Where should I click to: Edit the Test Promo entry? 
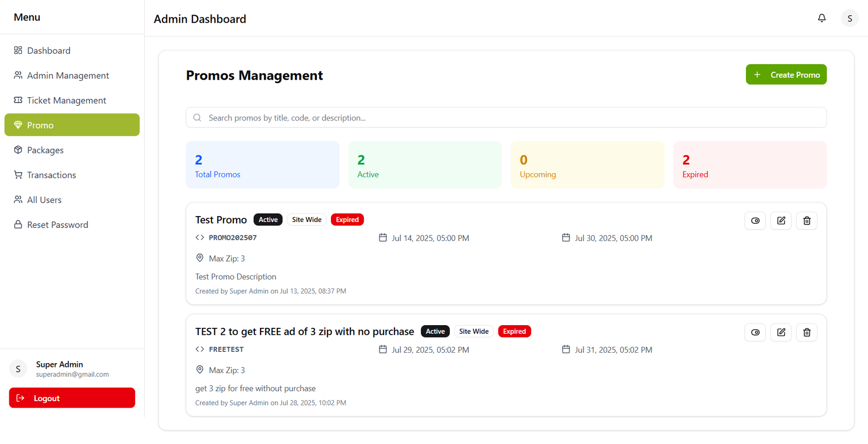pyautogui.click(x=781, y=220)
